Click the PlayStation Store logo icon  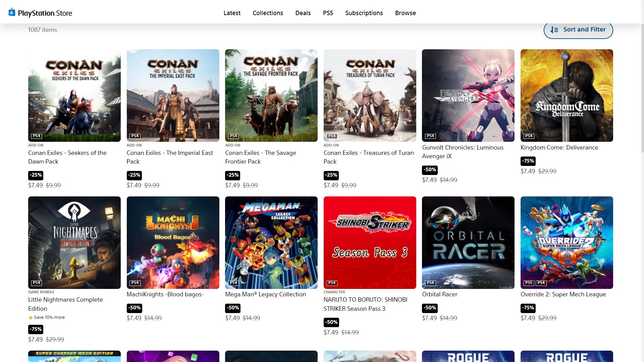pos(12,12)
